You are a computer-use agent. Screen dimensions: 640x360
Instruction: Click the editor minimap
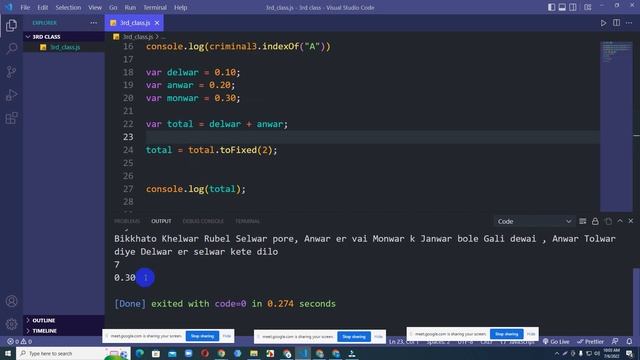[x=616, y=126]
